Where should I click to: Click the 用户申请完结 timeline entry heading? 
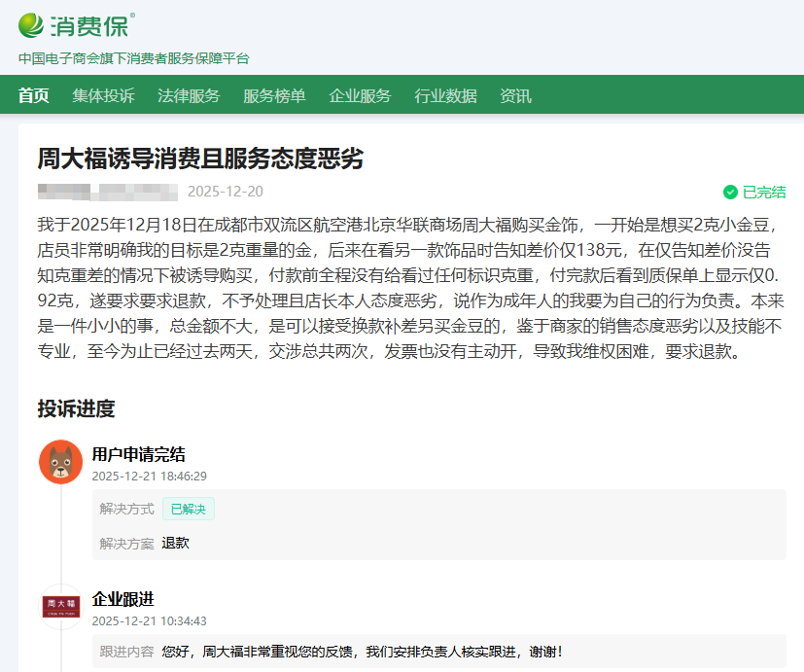[138, 454]
